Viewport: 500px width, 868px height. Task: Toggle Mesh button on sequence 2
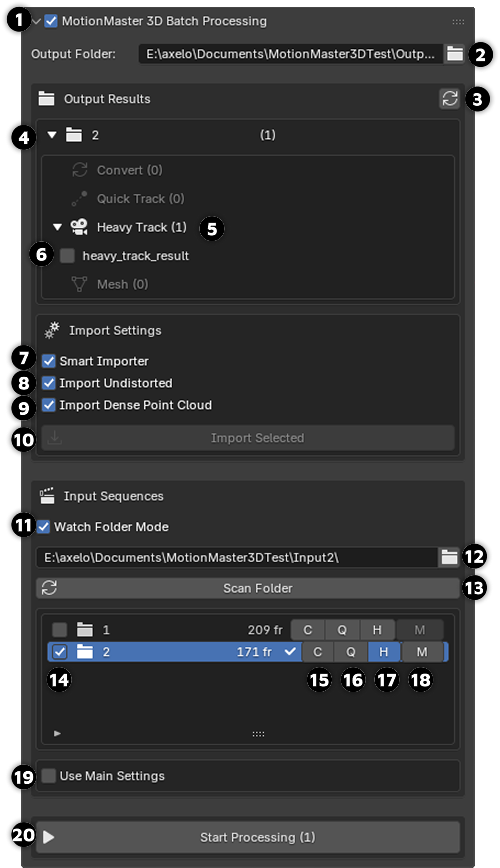point(422,651)
